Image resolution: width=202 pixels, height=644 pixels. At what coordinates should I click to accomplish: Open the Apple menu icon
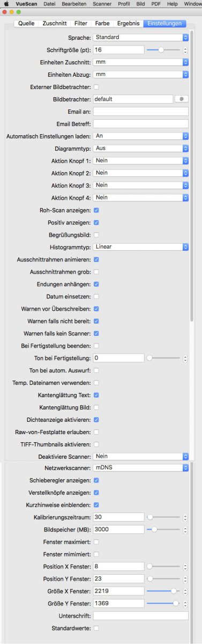[x=6, y=4]
